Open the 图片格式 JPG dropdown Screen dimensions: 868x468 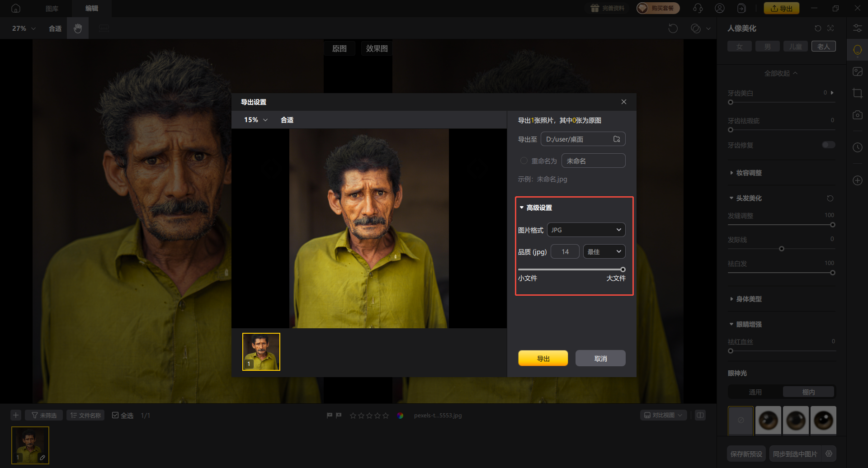click(586, 230)
